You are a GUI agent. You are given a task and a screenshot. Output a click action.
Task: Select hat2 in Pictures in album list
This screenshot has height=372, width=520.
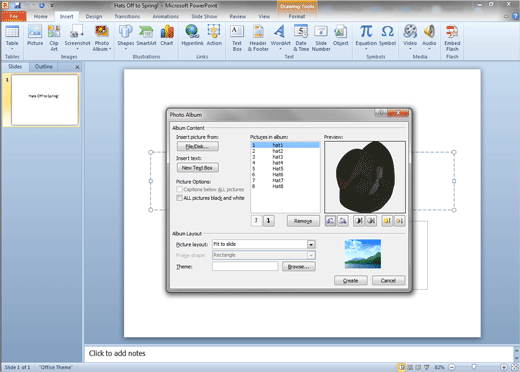[x=285, y=151]
